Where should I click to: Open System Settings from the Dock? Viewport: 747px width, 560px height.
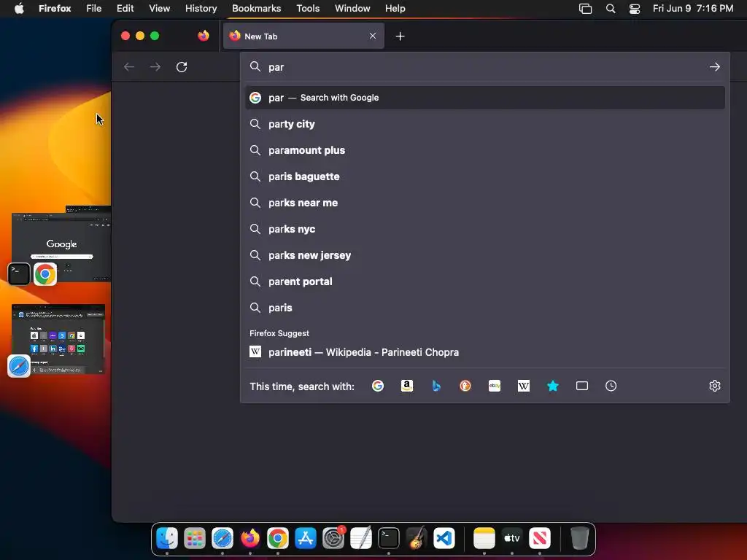(333, 538)
